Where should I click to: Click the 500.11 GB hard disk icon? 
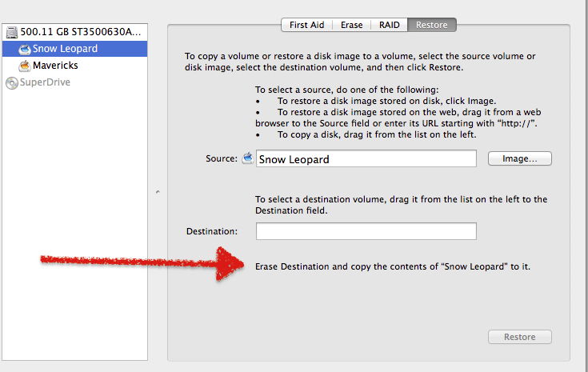coord(11,32)
